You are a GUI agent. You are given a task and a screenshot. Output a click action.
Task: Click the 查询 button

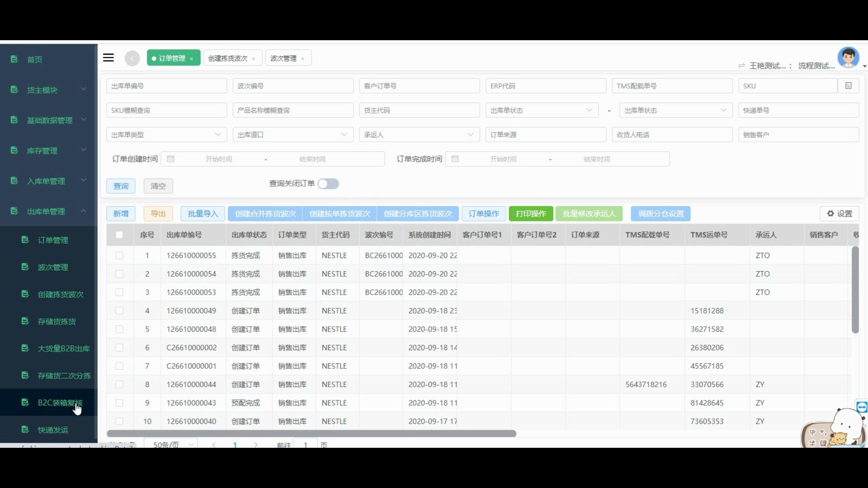pos(121,186)
